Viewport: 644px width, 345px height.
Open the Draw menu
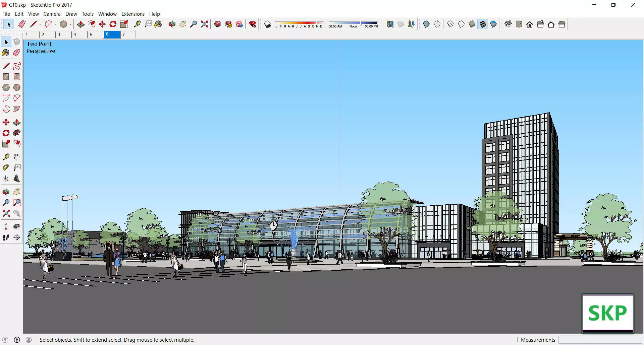[x=71, y=14]
